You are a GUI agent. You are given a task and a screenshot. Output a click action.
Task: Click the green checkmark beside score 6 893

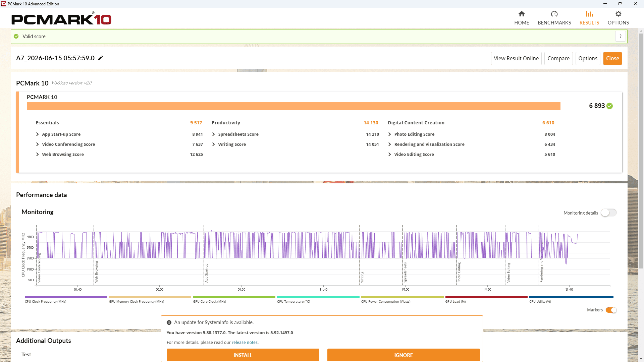point(609,106)
